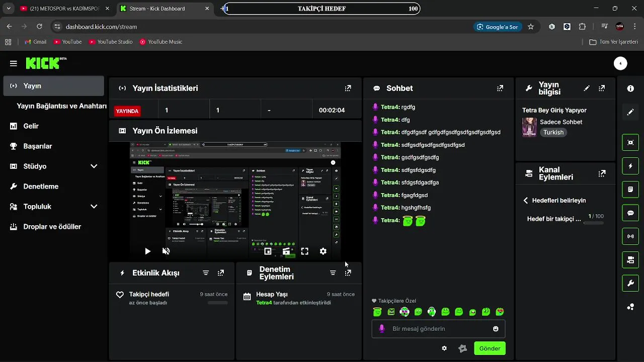644x362 pixels.
Task: Pop out the Yayın bilgisi panel
Action: click(x=602, y=88)
